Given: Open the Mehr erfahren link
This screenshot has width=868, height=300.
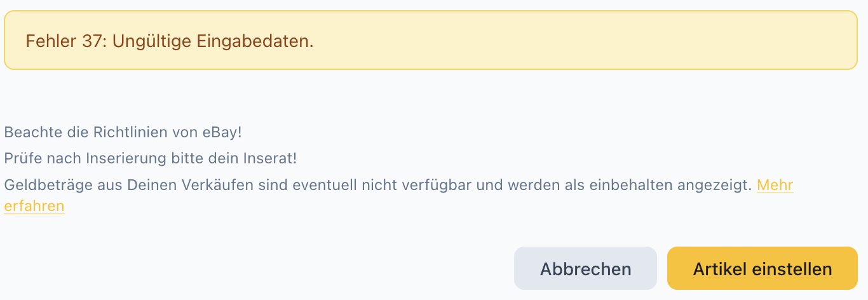Looking at the screenshot, I should pyautogui.click(x=775, y=185).
